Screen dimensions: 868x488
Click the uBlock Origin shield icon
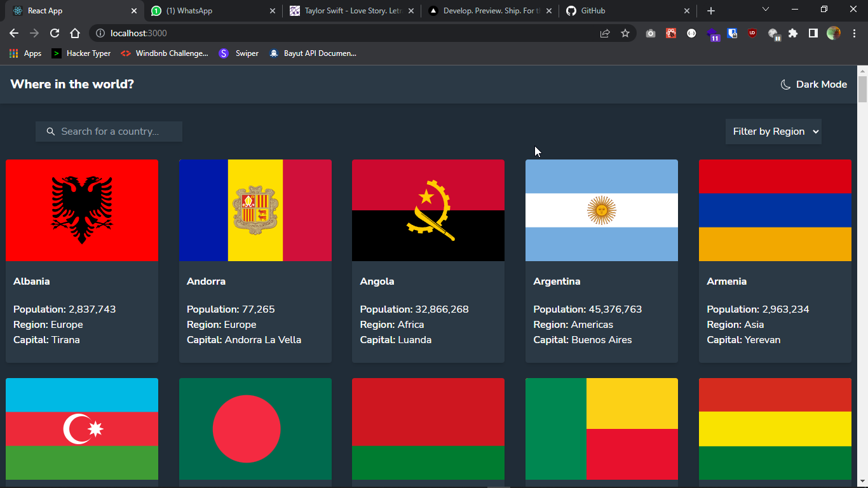click(752, 33)
